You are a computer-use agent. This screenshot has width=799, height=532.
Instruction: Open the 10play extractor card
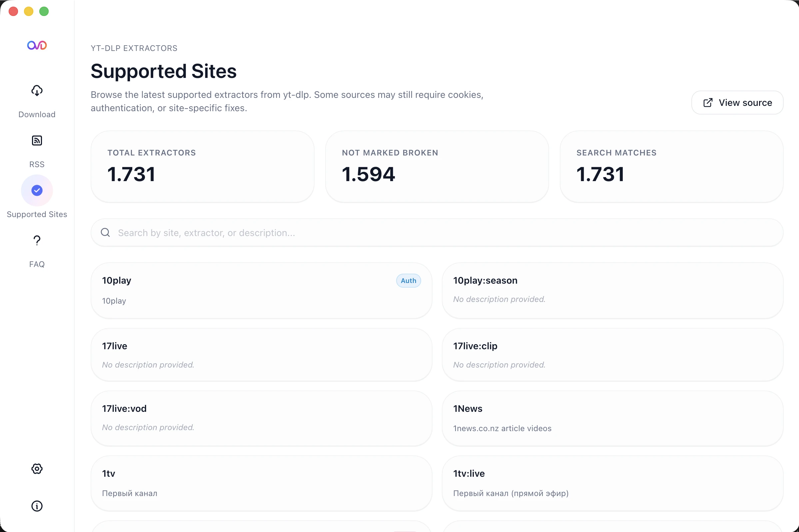pos(261,290)
